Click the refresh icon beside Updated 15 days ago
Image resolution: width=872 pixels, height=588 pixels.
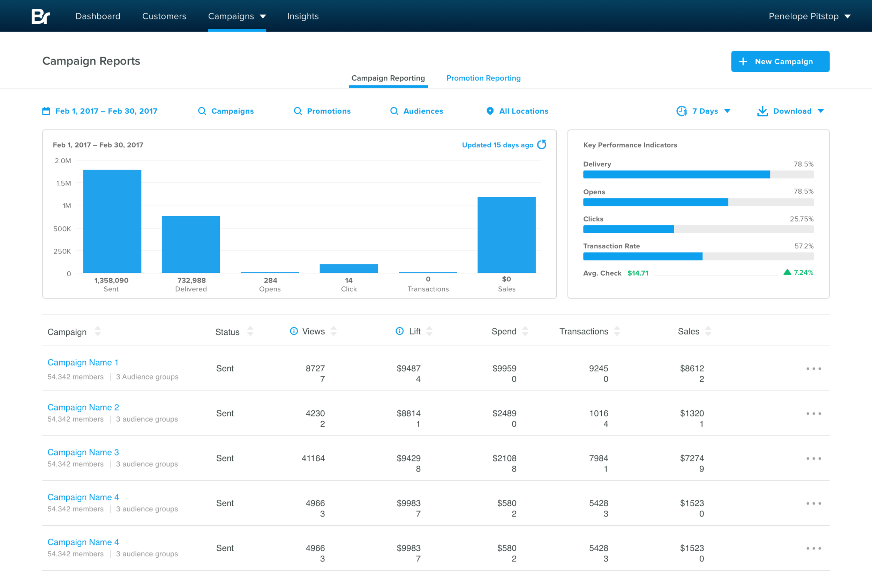coord(542,145)
